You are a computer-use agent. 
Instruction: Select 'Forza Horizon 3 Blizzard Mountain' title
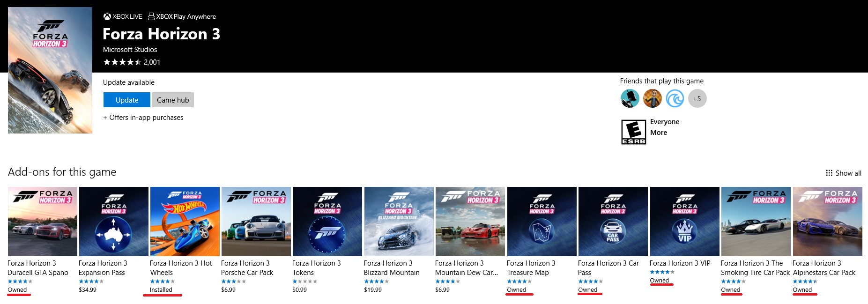click(x=392, y=268)
